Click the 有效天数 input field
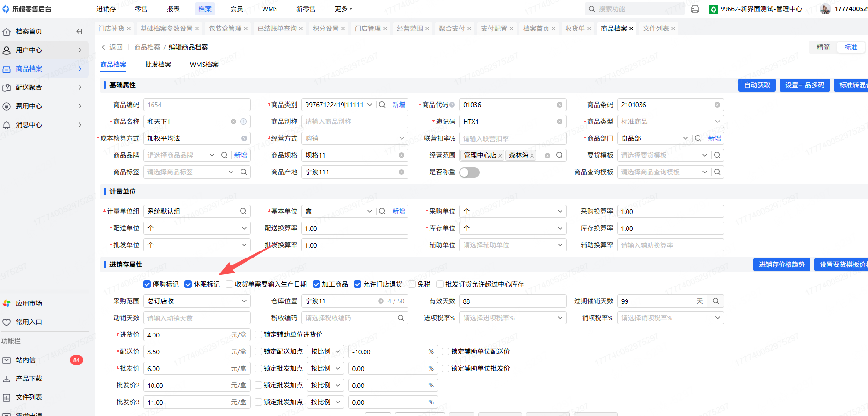Screen dimensions: 868x416 click(513, 301)
